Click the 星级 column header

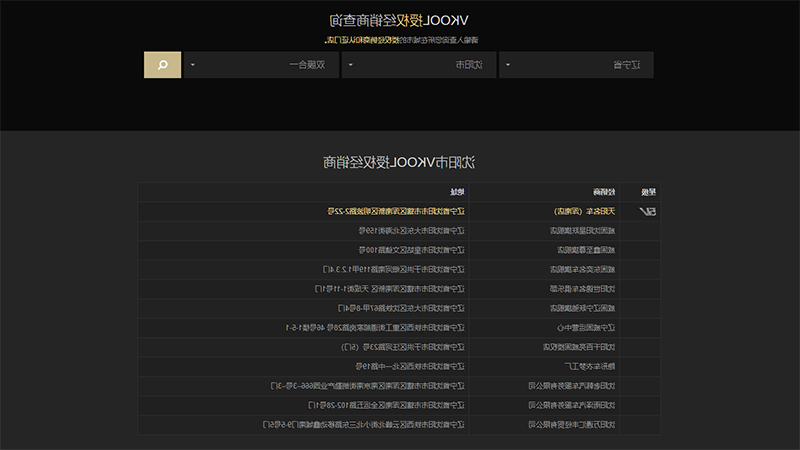648,192
